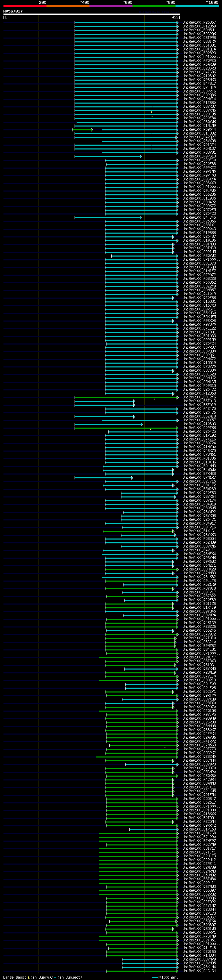The width and height of the screenshot is (222, 980).
Task: Select hit label UniRef100_Q9LPW0
Action: pyautogui.click(x=199, y=191)
